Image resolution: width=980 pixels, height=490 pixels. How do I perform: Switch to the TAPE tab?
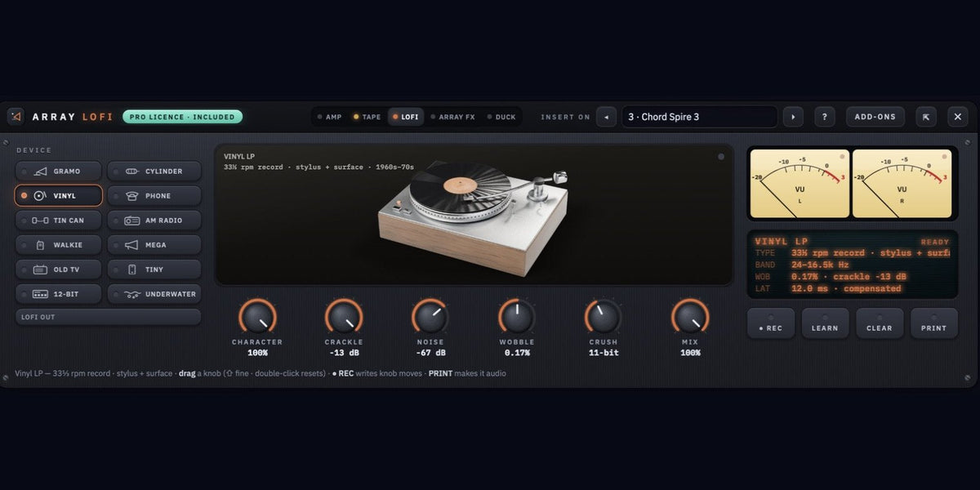pyautogui.click(x=367, y=117)
